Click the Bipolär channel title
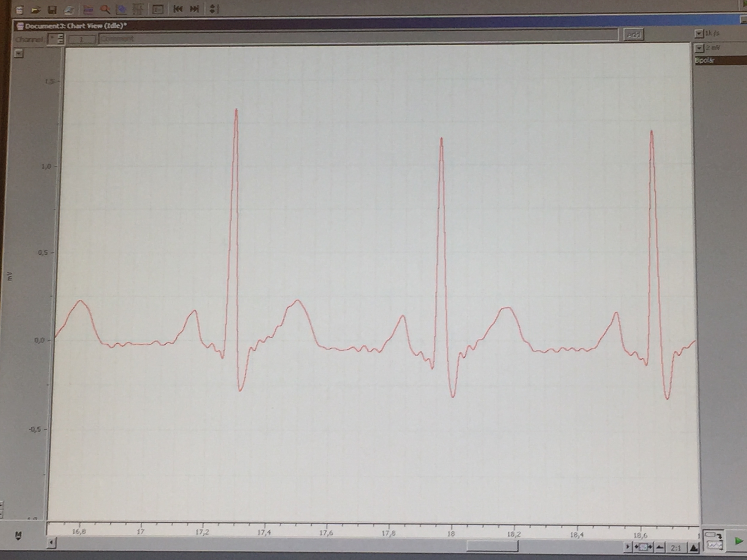Screen dimensions: 747x560 tap(705, 61)
